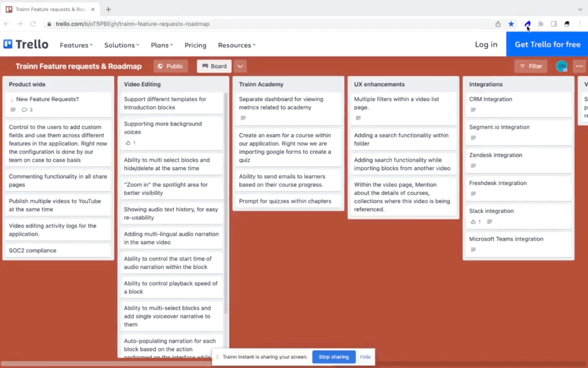Click the Integrations list header
This screenshot has width=588, height=368.
(x=486, y=84)
